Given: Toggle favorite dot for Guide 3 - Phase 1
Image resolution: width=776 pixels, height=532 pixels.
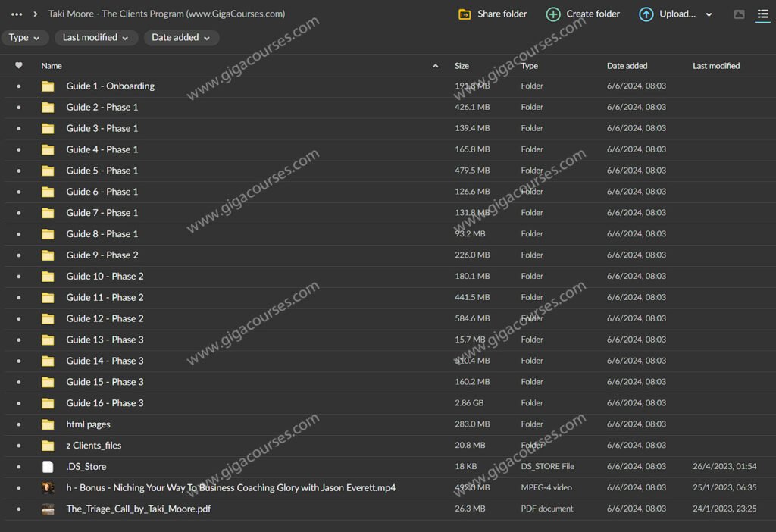Looking at the screenshot, I should coord(19,129).
